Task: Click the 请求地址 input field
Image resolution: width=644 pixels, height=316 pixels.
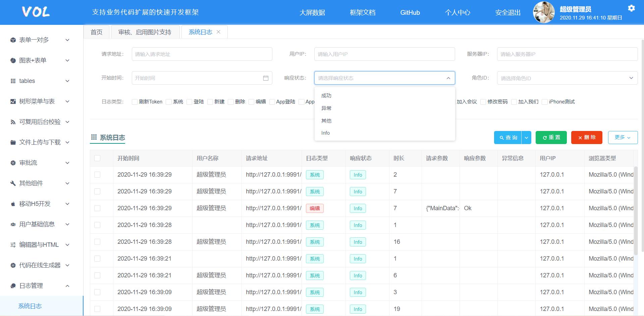Action: click(202, 54)
